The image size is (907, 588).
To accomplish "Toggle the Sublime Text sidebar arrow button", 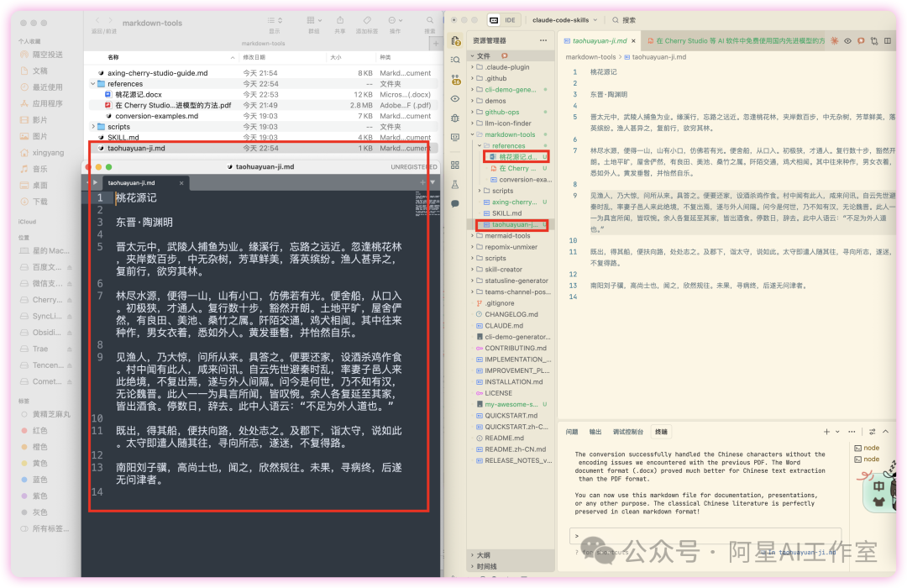I will [95, 182].
